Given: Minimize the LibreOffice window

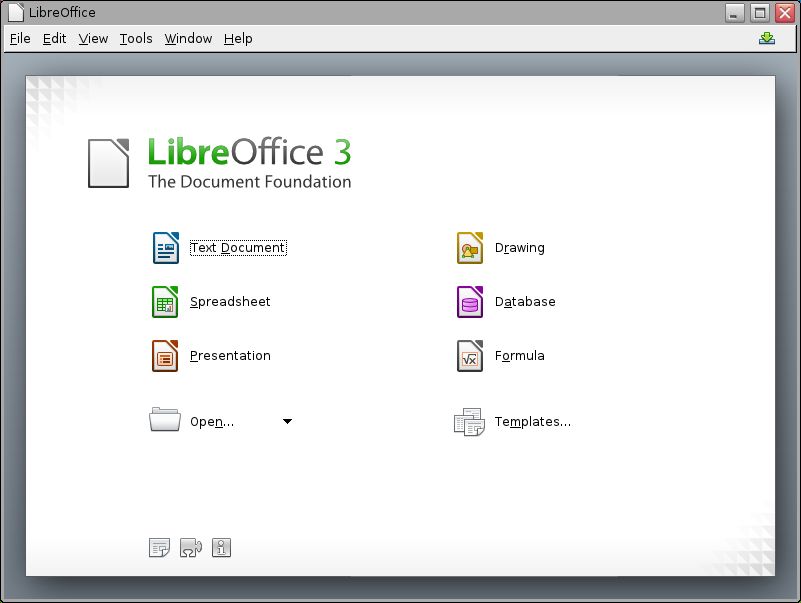Looking at the screenshot, I should tap(735, 13).
